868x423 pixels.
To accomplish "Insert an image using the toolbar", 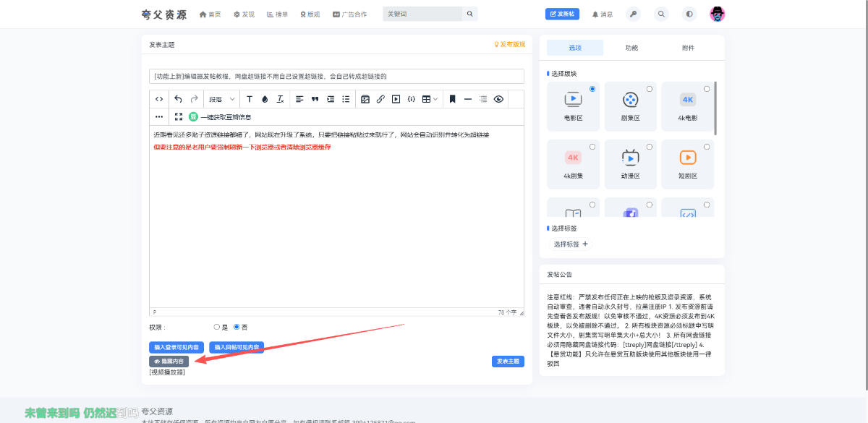I will click(365, 99).
